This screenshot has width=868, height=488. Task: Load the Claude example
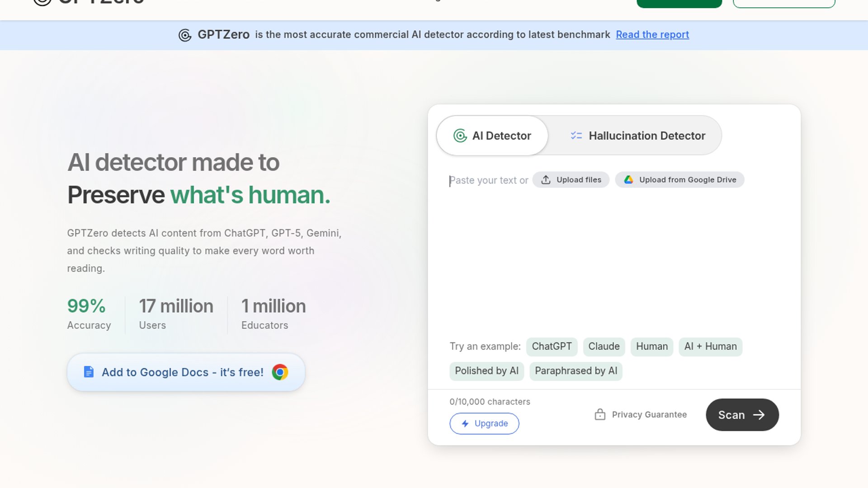pyautogui.click(x=604, y=347)
